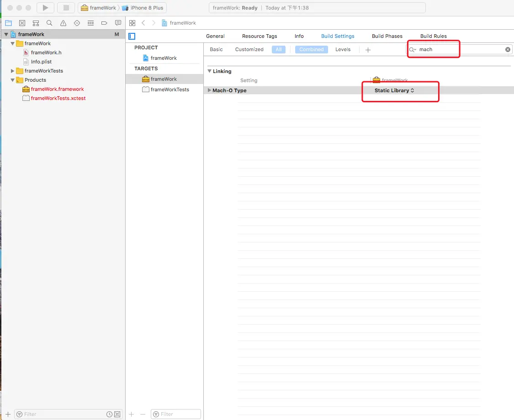Open search options magnifier dropdown
Viewport: 514px width, 420px height.
pos(413,49)
